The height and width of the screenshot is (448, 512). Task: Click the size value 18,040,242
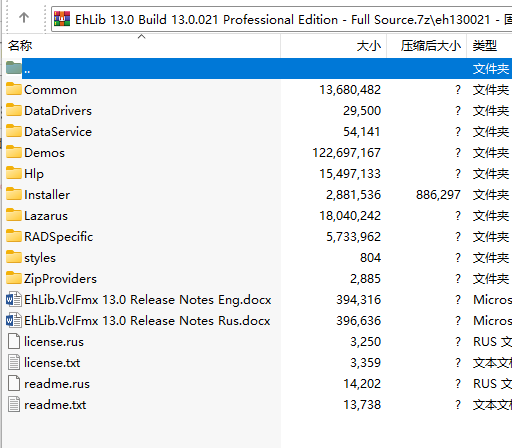(350, 216)
